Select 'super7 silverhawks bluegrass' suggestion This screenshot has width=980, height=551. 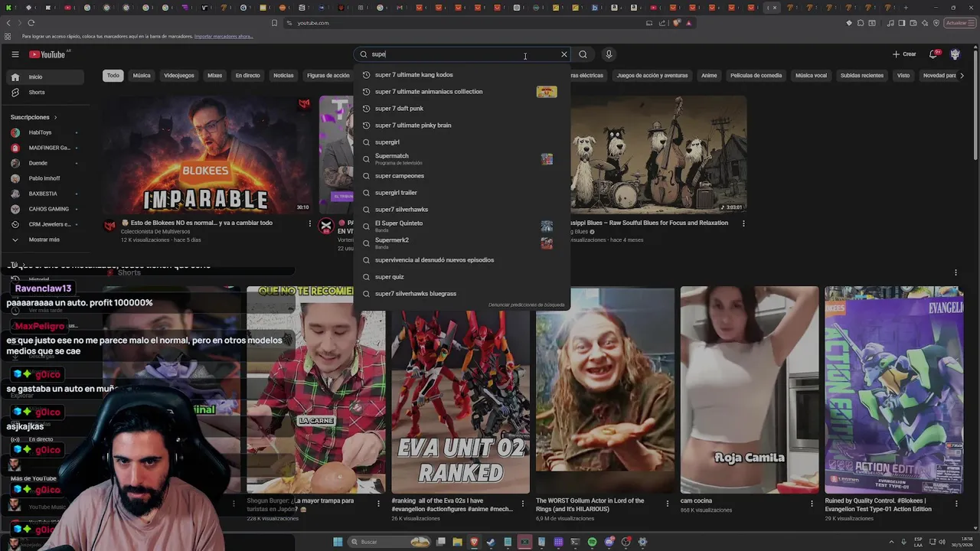[x=462, y=294]
